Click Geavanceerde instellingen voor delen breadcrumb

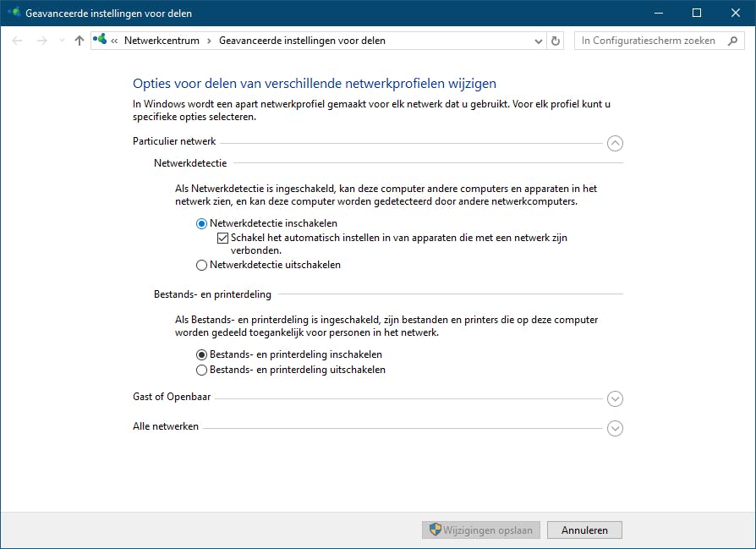pyautogui.click(x=302, y=41)
